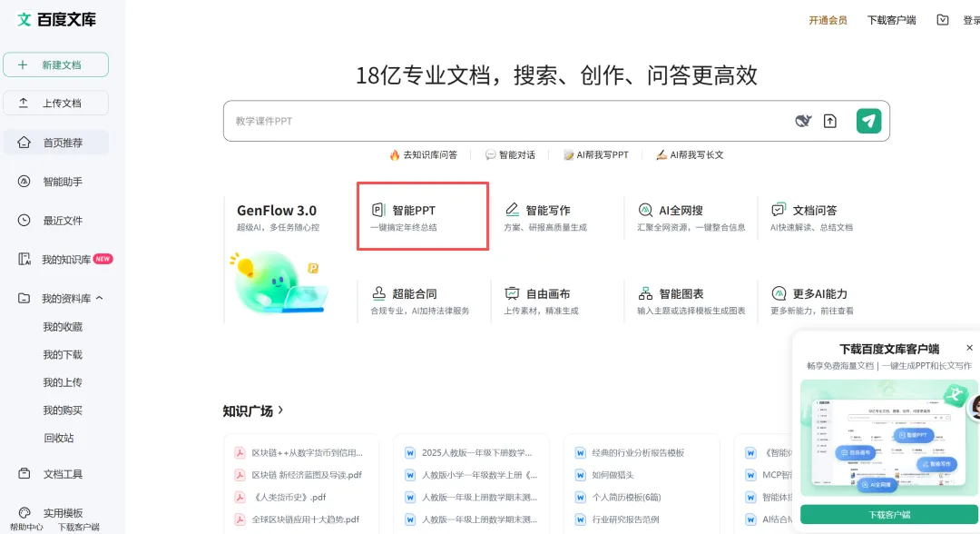
Task: Select 智能助手 in the sidebar menu
Action: pyautogui.click(x=63, y=182)
